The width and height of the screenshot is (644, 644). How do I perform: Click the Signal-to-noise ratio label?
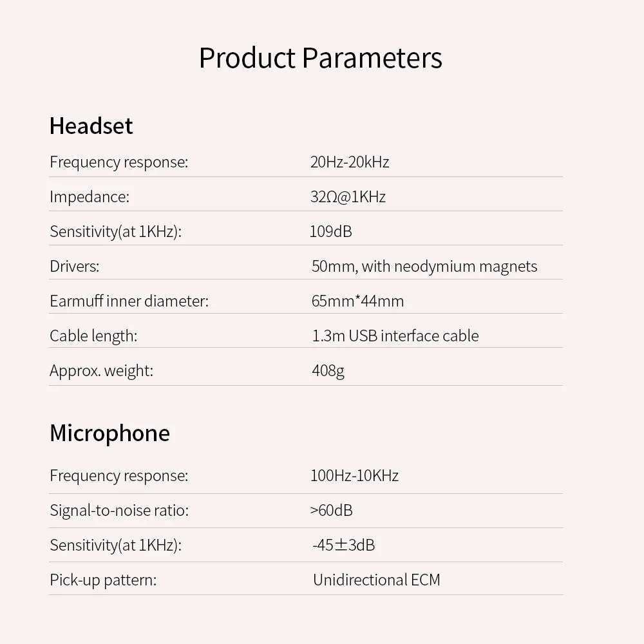119,511
